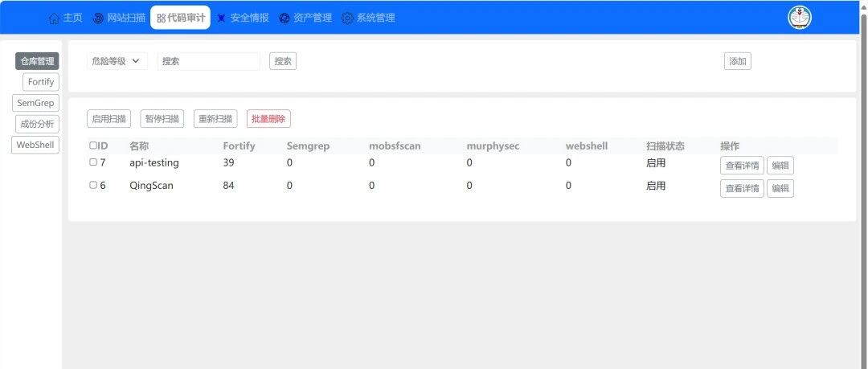Click the bug icon beside 安全情报

(222, 18)
